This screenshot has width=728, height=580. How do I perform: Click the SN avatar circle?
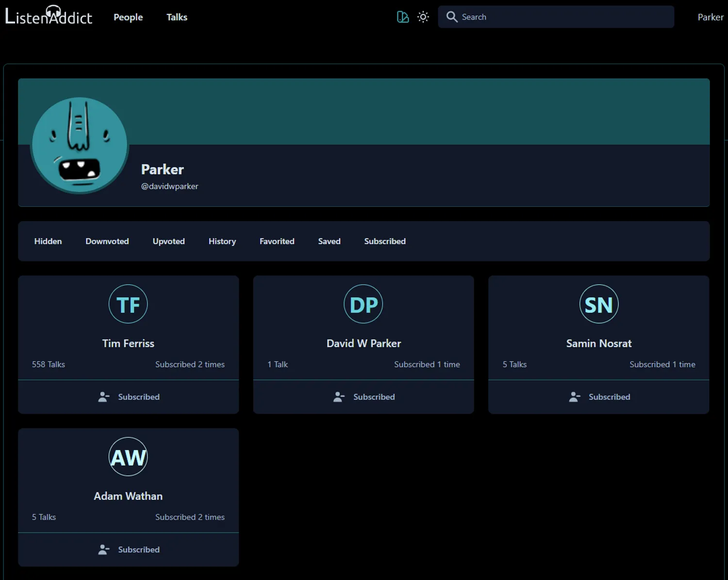coord(598,304)
